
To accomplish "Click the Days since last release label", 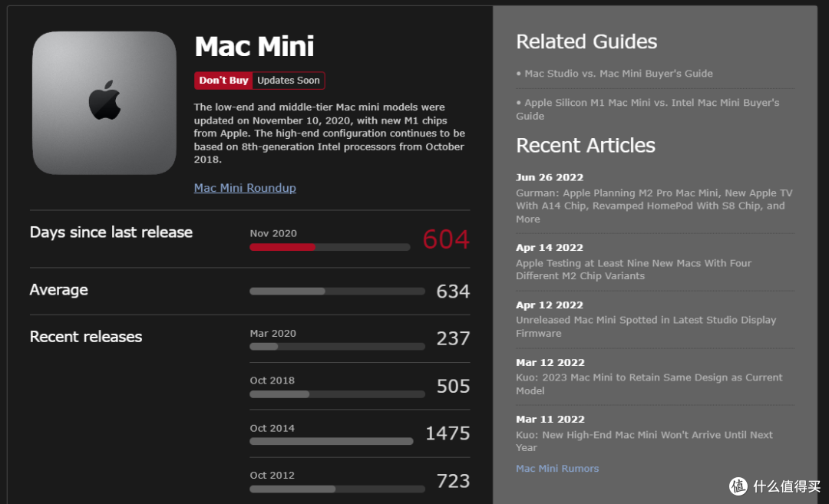I will [111, 232].
